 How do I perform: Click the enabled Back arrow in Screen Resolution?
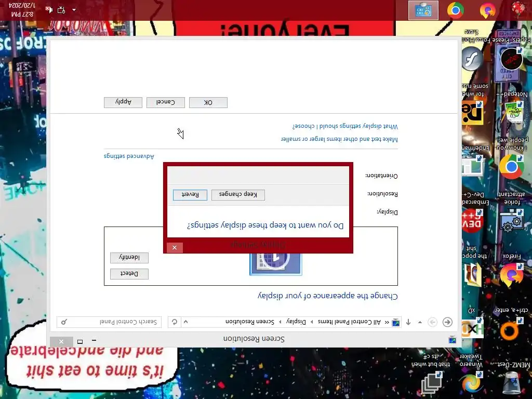point(447,322)
